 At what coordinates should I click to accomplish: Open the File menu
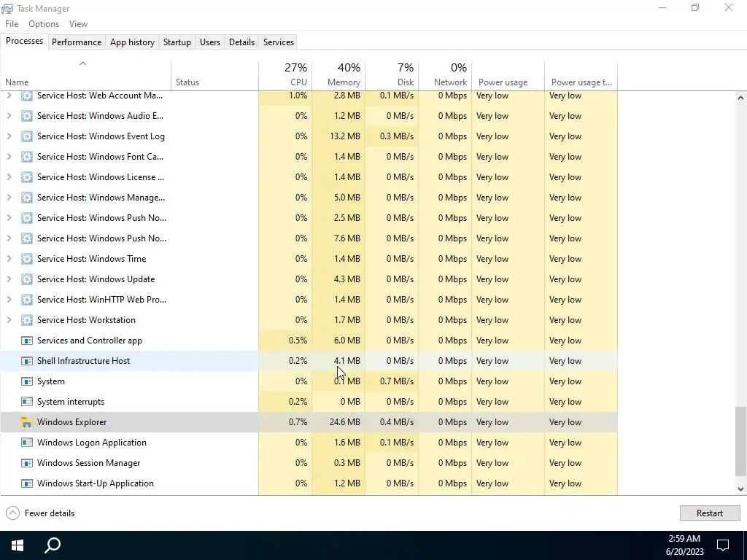(12, 24)
